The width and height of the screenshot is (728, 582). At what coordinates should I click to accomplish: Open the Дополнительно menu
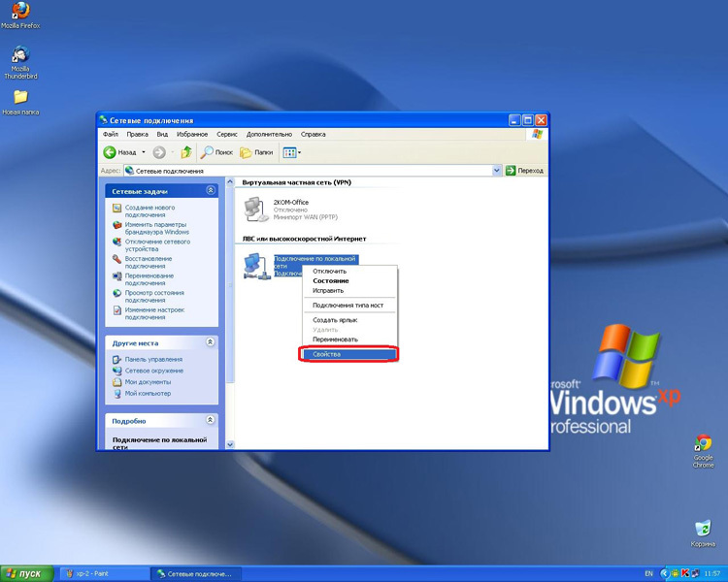(x=269, y=134)
